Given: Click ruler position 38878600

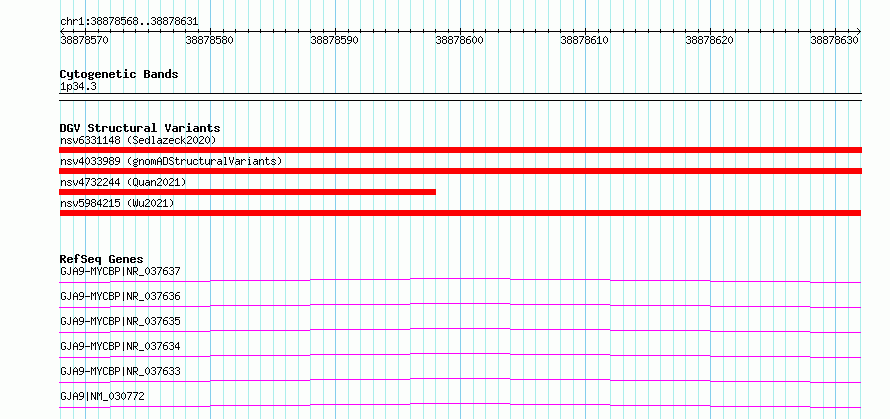Looking at the screenshot, I should click(x=459, y=40).
